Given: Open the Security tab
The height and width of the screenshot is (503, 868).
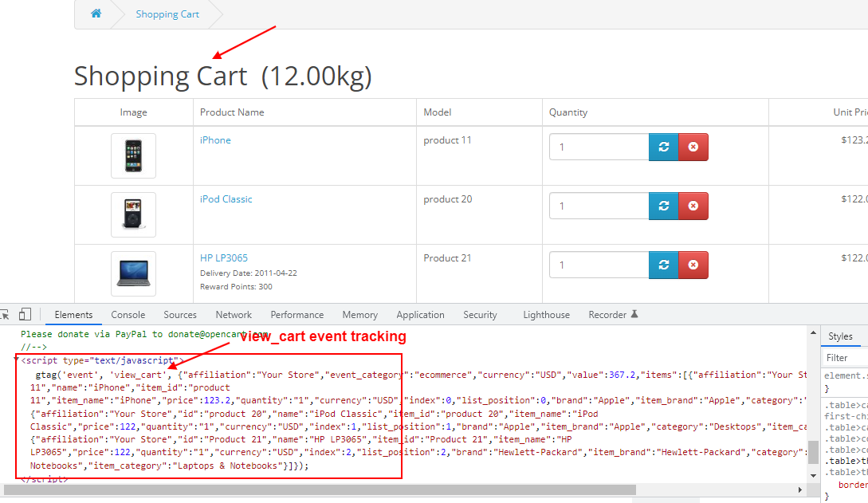Looking at the screenshot, I should 480,315.
